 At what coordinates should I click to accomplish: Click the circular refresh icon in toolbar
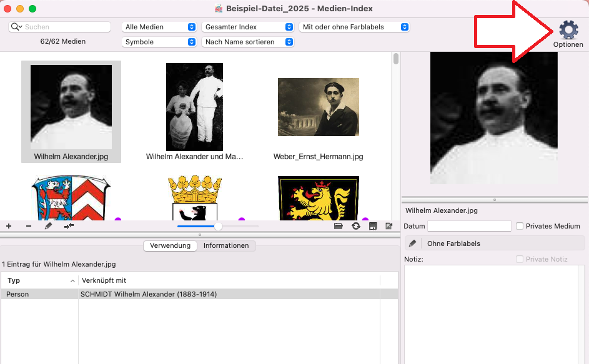pos(356,226)
